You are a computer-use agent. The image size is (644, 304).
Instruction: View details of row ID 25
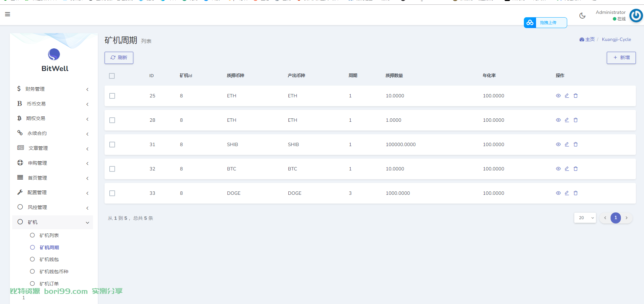click(x=558, y=96)
